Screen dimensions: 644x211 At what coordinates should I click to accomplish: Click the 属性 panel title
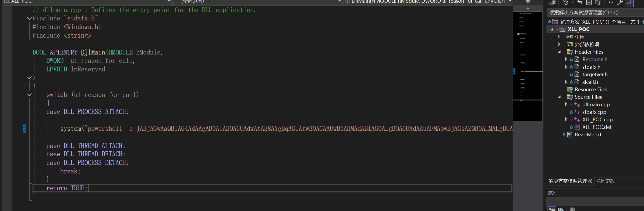[553, 193]
